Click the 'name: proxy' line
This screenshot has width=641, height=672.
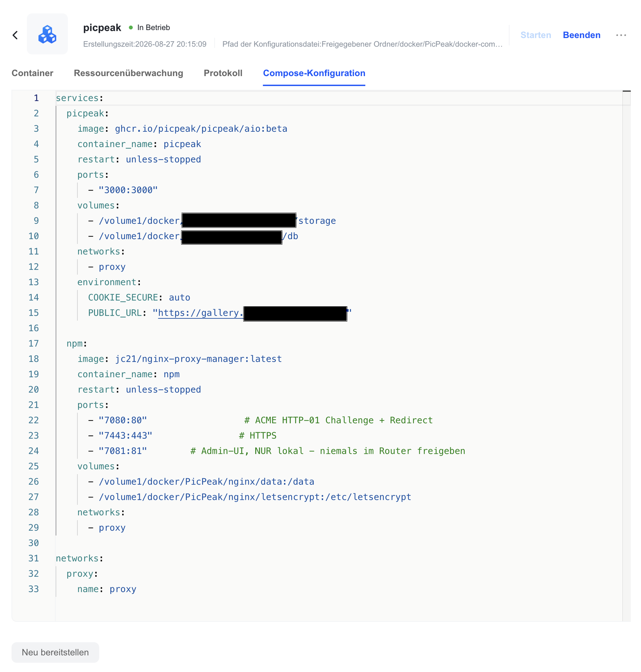(x=107, y=589)
